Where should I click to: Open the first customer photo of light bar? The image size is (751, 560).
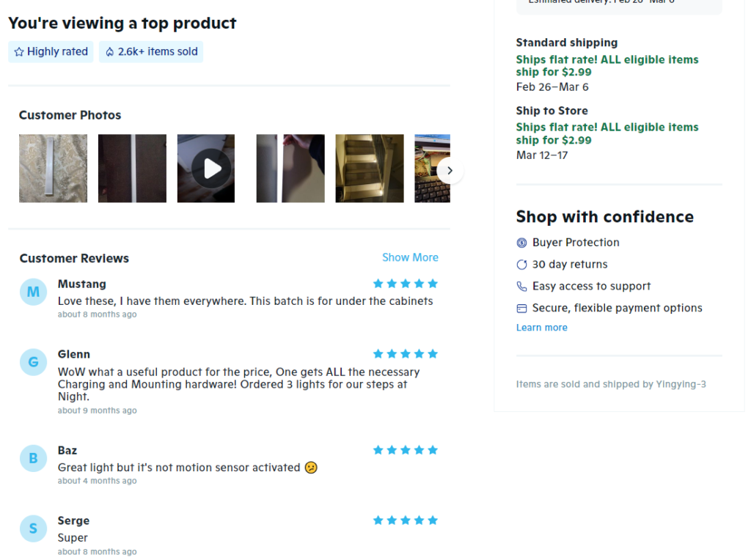click(x=53, y=169)
